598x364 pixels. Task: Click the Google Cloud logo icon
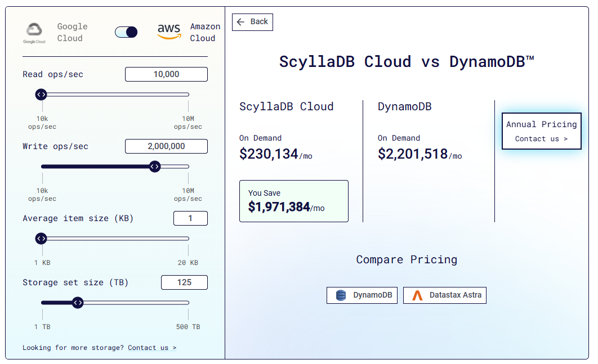(34, 33)
